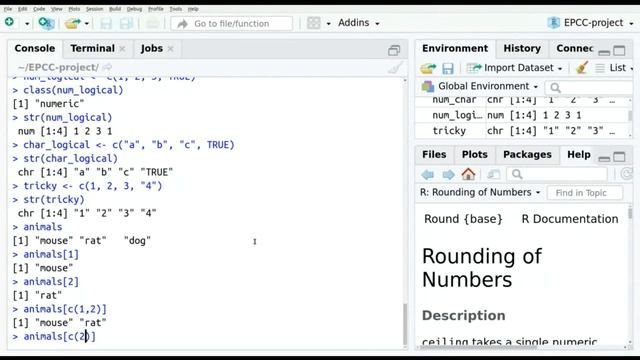Switch to the Packages tab
This screenshot has width=640, height=360.
coord(527,154)
